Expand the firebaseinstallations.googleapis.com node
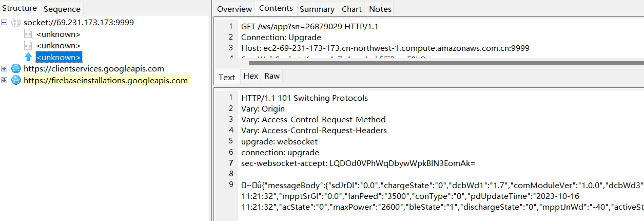 pos(5,80)
